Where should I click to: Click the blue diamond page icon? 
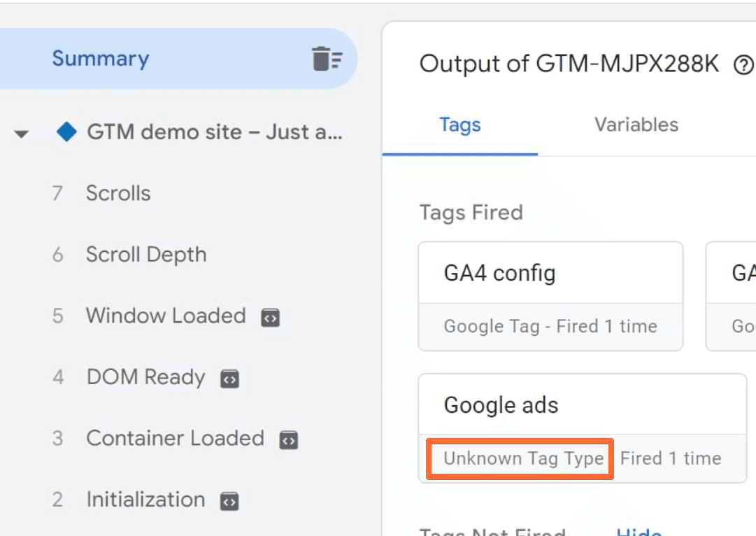66,132
